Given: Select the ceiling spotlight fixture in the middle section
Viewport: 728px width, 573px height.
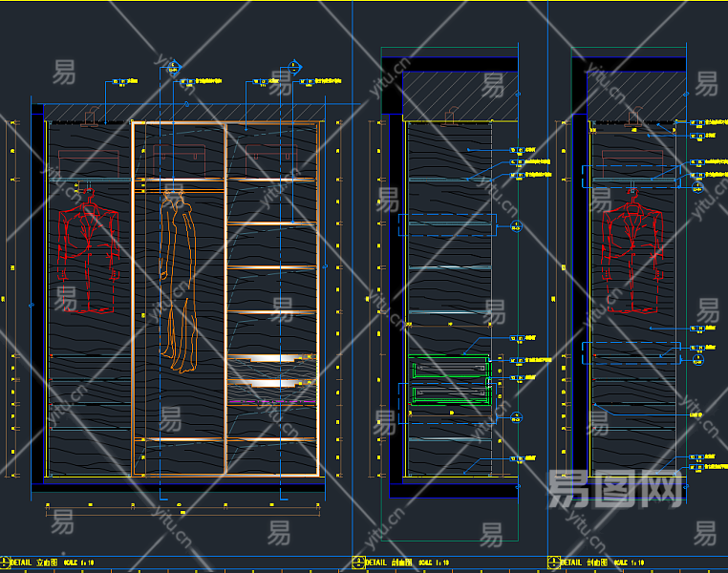Looking at the screenshot, I should (x=450, y=117).
